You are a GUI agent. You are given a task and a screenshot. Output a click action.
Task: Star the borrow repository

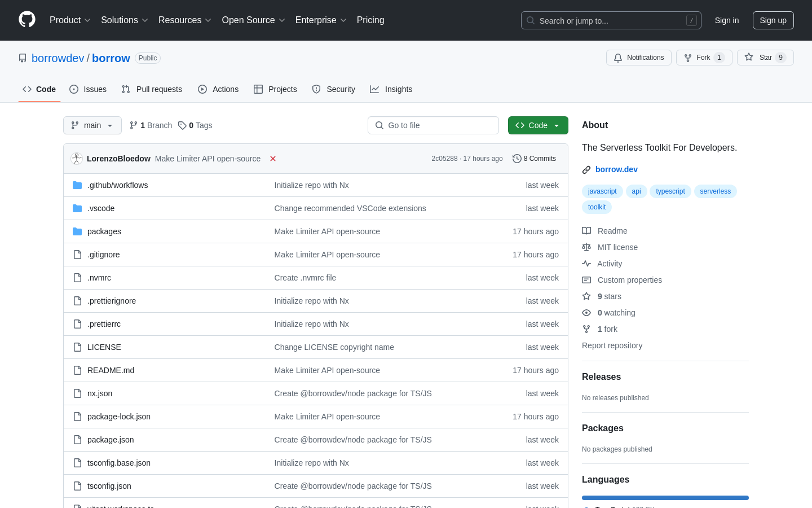(x=765, y=58)
